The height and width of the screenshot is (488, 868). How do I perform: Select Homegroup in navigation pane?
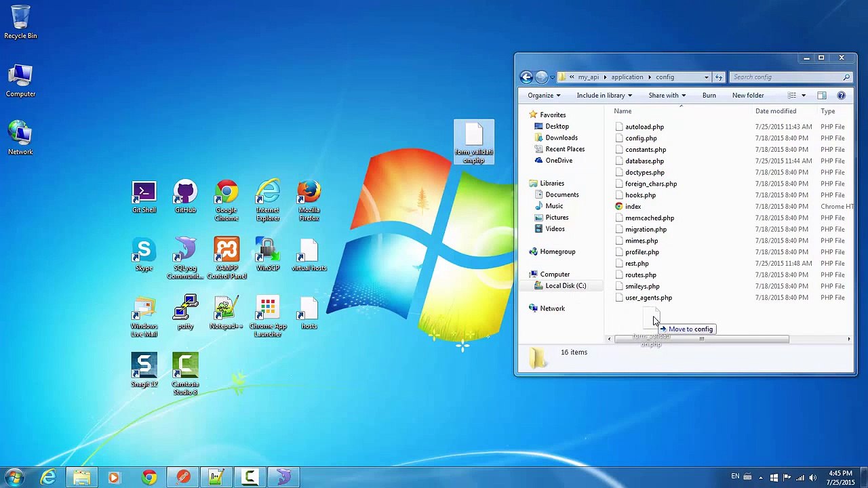tap(557, 252)
